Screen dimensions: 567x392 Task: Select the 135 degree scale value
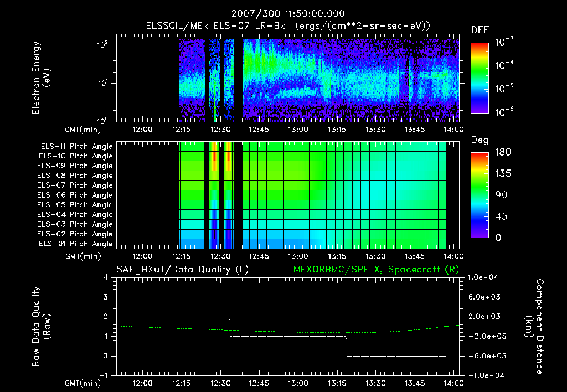click(503, 174)
